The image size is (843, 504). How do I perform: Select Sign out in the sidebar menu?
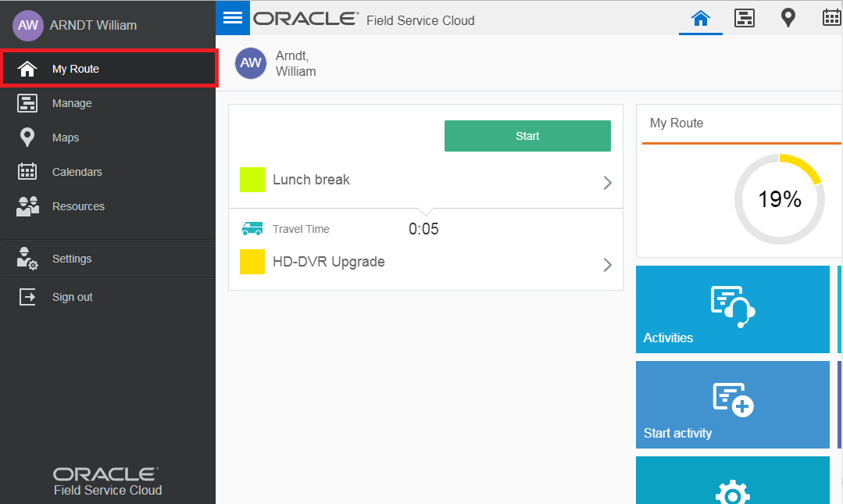click(x=108, y=297)
